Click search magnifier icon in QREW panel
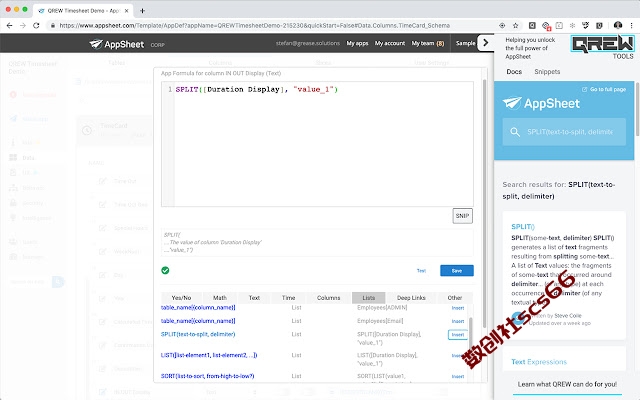640x400 pixels. pyautogui.click(x=515, y=132)
